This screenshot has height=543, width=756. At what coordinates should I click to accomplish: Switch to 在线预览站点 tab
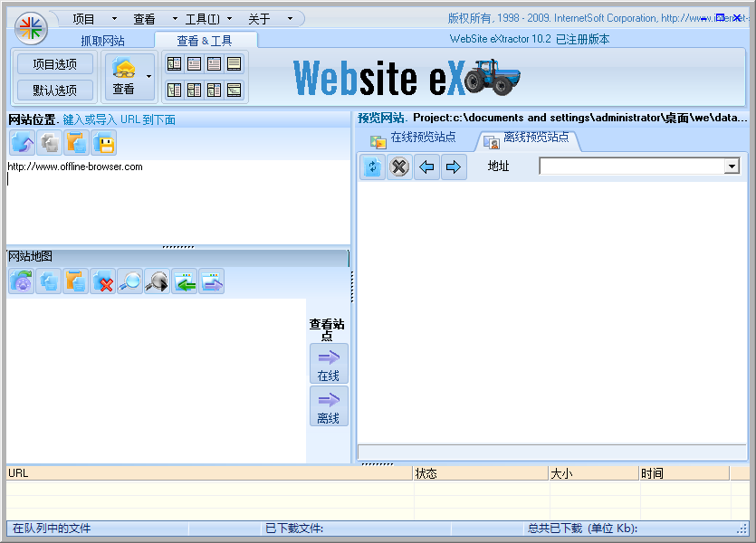pos(414,138)
